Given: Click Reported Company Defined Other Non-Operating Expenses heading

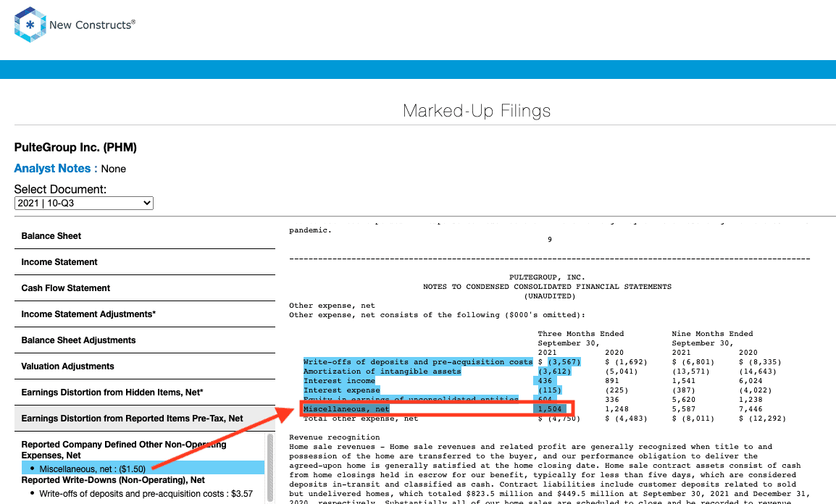Looking at the screenshot, I should pos(124,450).
